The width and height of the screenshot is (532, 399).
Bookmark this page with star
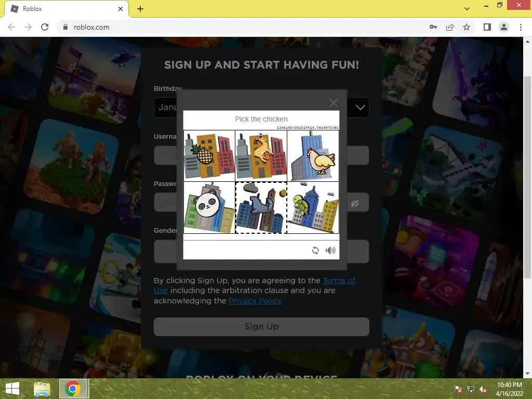(467, 27)
